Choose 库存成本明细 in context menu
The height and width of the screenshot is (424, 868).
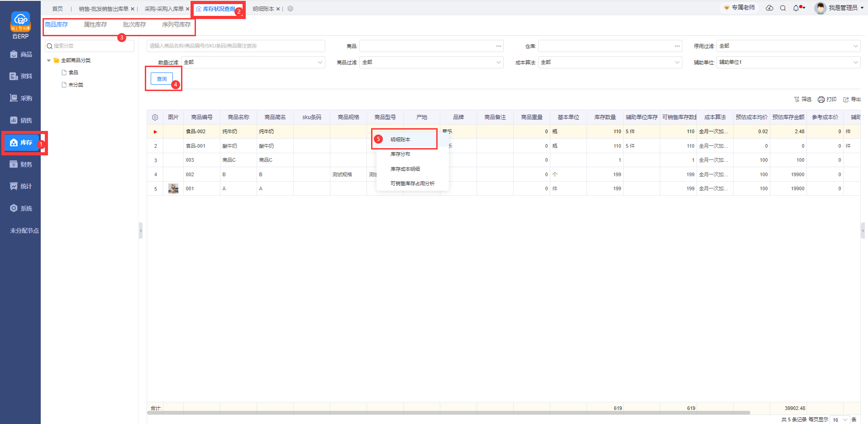pos(405,169)
